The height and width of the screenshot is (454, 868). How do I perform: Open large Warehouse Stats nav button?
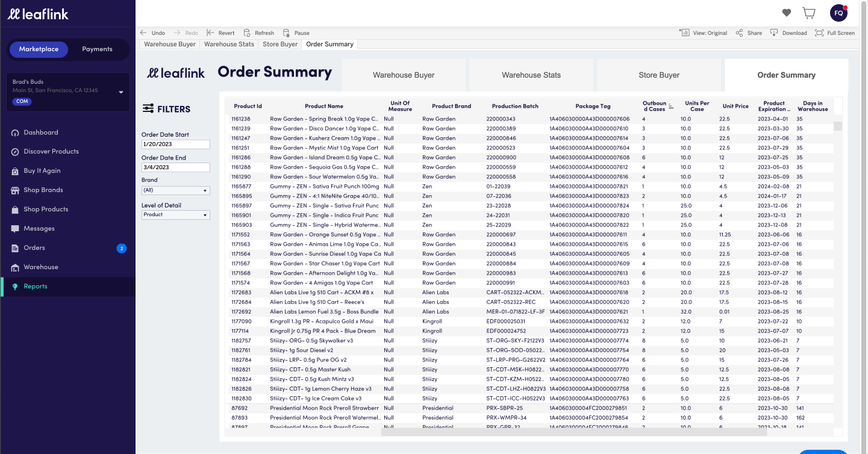pos(531,75)
